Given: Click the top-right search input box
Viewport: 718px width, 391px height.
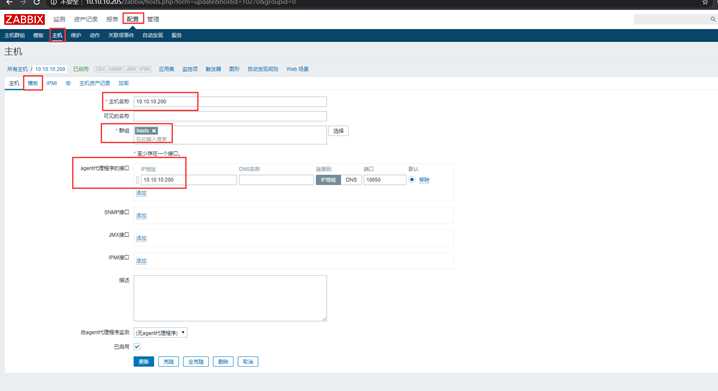Looking at the screenshot, I should coord(672,19).
